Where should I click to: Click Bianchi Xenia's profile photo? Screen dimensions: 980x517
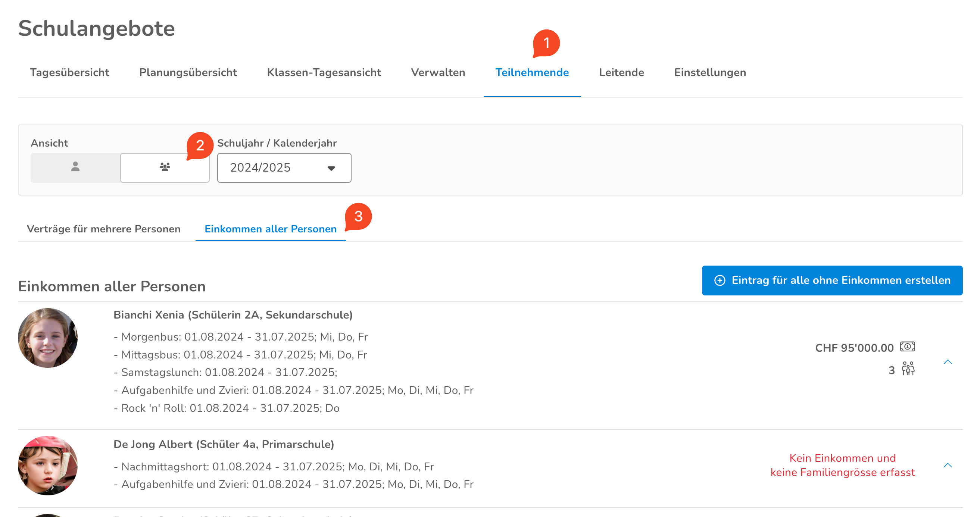[x=47, y=338]
